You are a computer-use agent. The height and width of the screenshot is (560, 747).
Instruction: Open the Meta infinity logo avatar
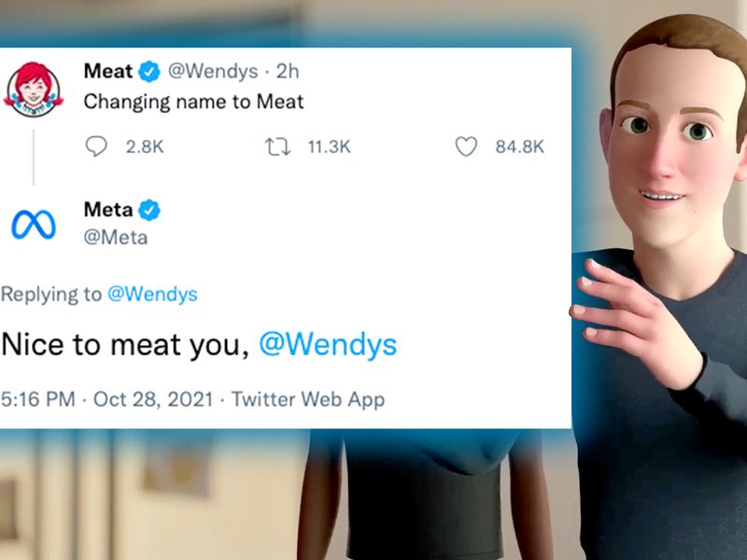[34, 224]
